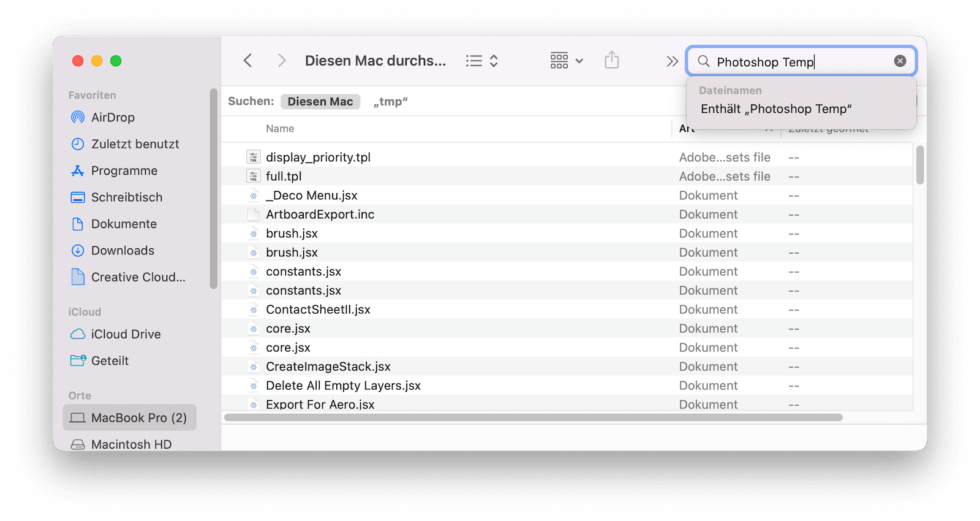Click the full.tpl file icon
This screenshot has width=980, height=521.
254,177
